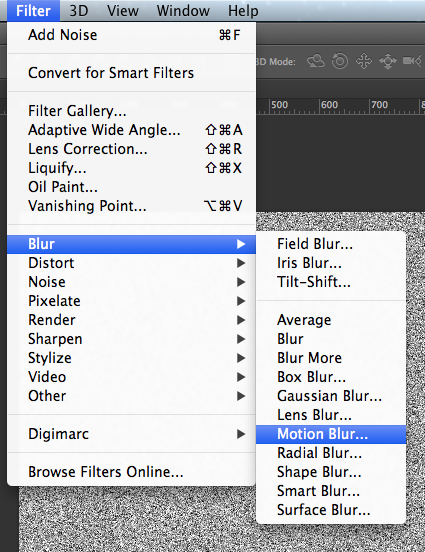Select the 3D camera zoom icon
Image resolution: width=425 pixels, height=552 pixels.
point(412,61)
